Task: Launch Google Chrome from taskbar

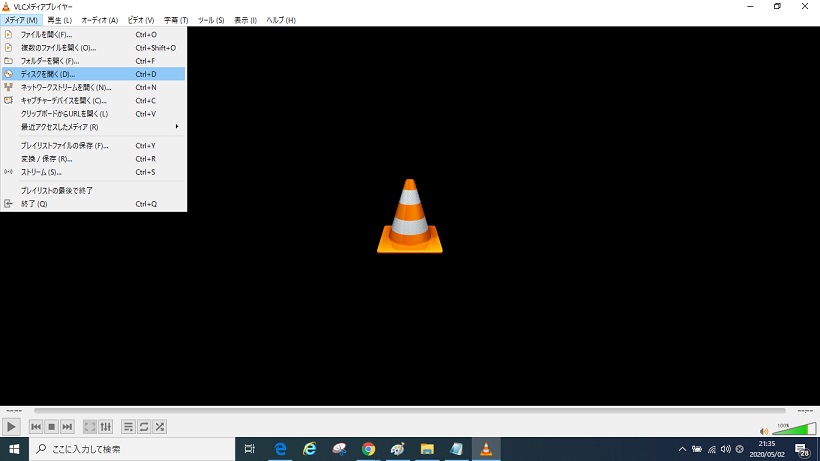Action: click(x=368, y=449)
